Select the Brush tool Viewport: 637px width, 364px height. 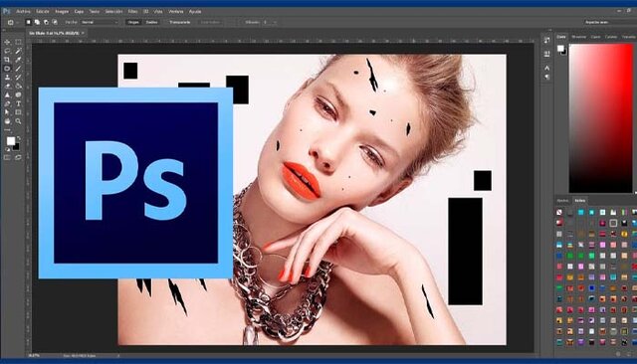18,69
